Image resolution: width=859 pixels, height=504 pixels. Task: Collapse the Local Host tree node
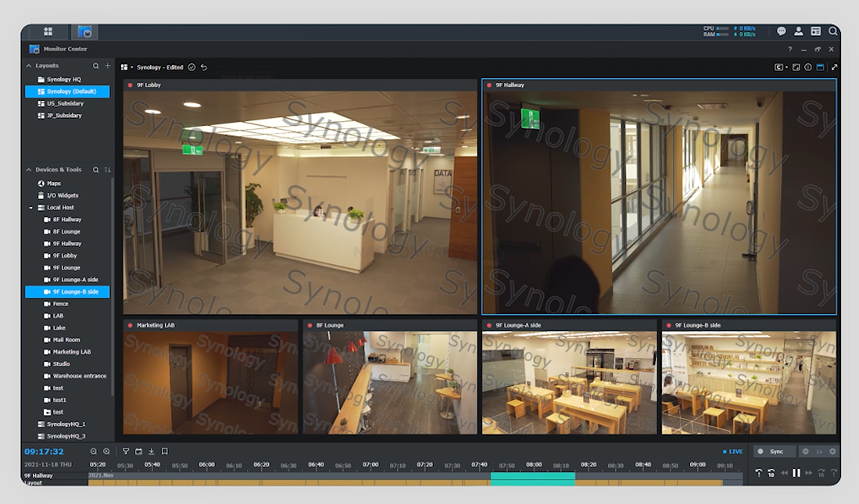point(31,208)
